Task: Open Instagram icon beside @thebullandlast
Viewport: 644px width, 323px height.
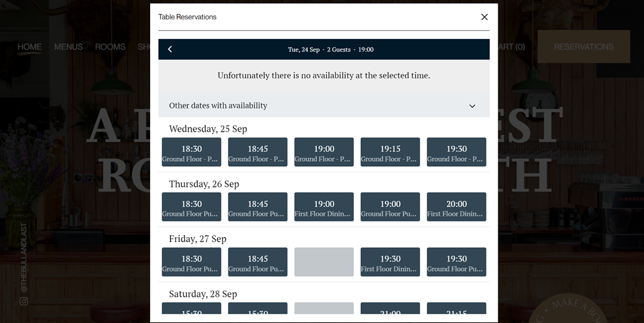Action: 24,301
